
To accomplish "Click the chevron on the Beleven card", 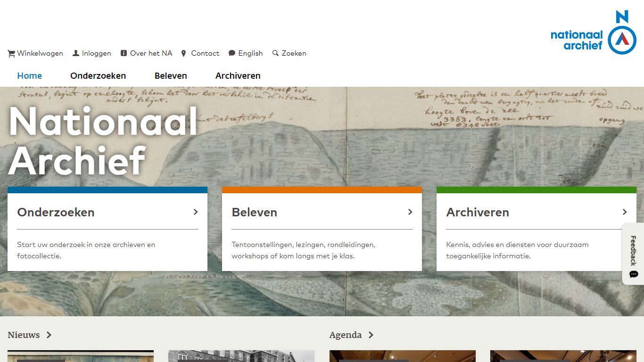I will tap(410, 212).
